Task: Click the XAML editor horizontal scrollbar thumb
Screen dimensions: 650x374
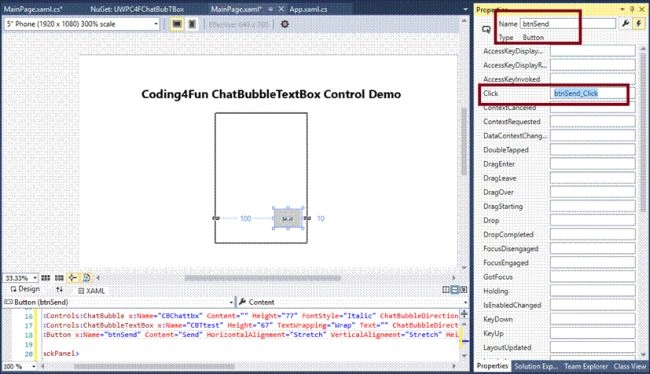Action: click(x=154, y=367)
